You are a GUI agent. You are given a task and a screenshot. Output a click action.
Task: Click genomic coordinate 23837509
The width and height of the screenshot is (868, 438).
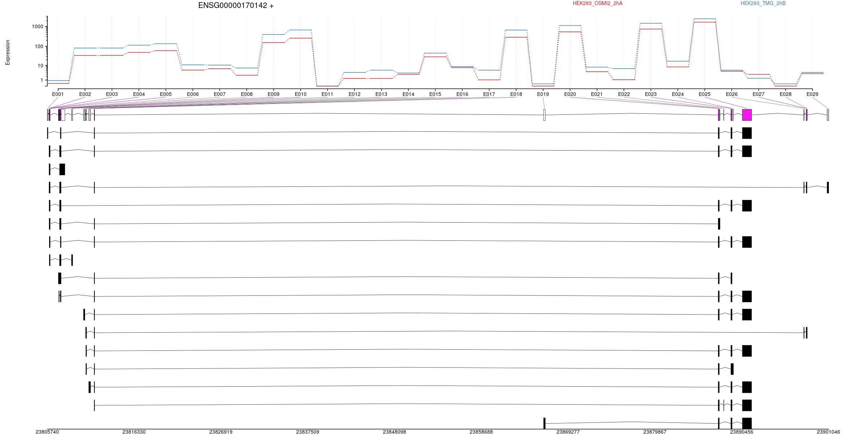[x=308, y=432]
